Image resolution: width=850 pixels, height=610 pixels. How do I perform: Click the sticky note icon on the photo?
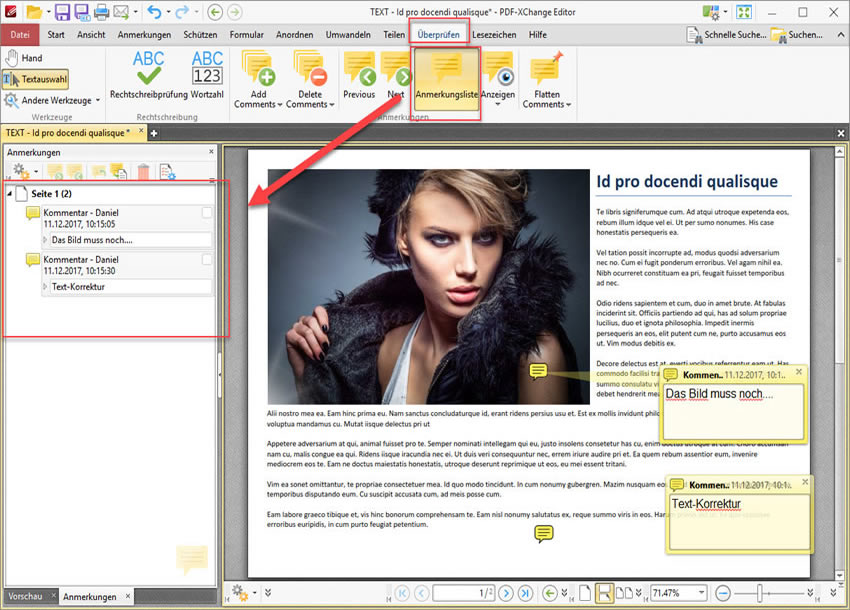click(x=538, y=371)
